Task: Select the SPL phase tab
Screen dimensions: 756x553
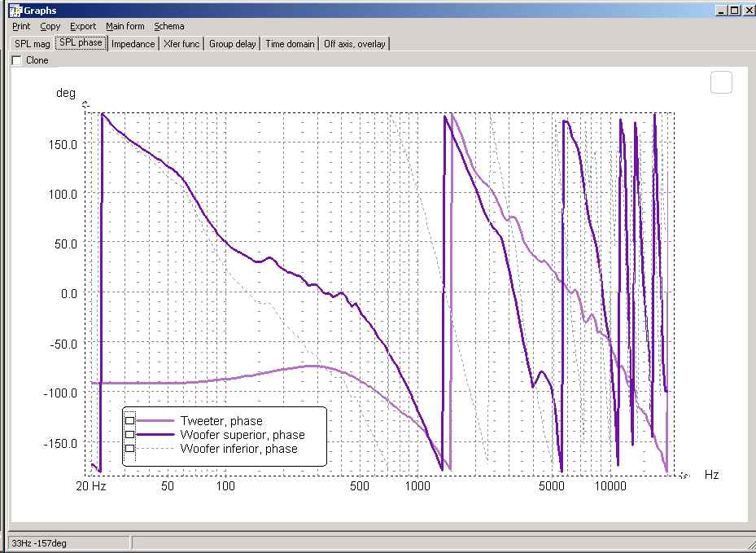Action: pos(81,42)
